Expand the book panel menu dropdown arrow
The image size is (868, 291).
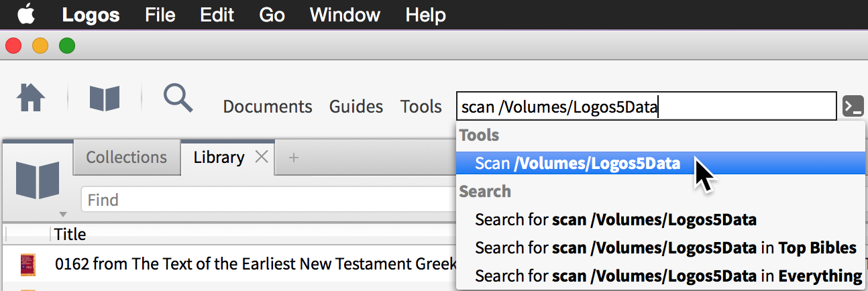63,215
